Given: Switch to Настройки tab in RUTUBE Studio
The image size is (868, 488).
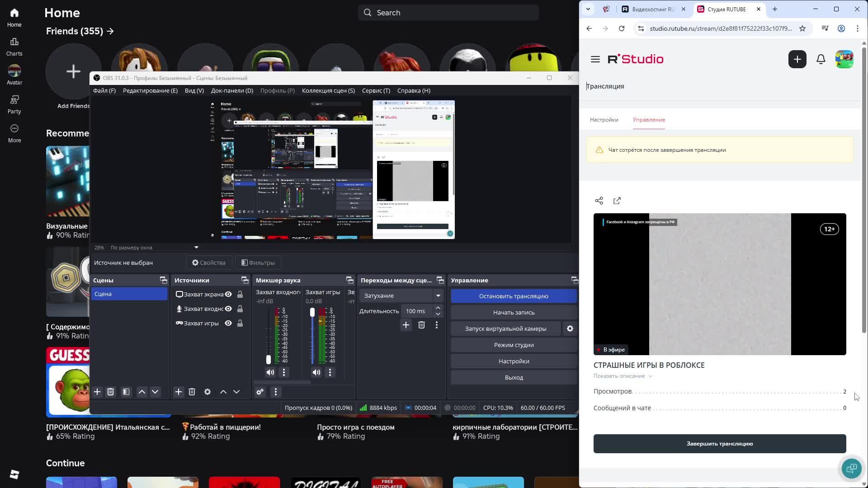Looking at the screenshot, I should tap(604, 120).
